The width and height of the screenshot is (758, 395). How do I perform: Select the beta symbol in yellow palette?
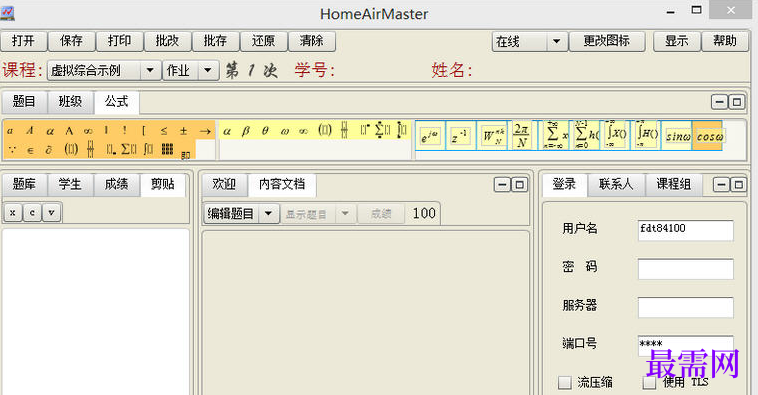pos(246,131)
